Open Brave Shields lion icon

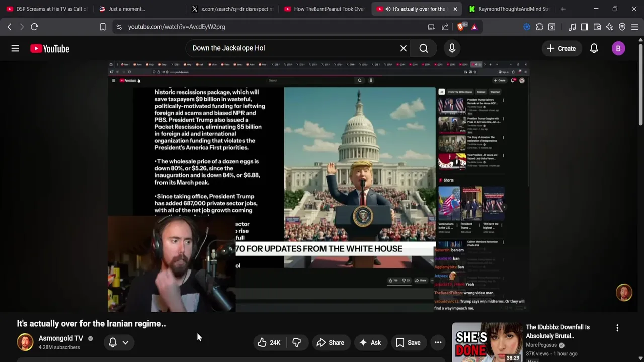(x=461, y=27)
